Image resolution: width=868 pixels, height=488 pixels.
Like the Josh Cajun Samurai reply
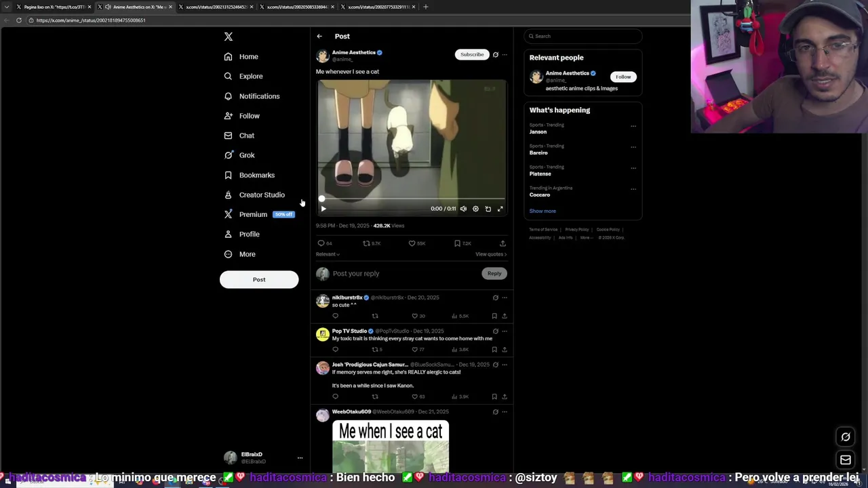point(415,396)
